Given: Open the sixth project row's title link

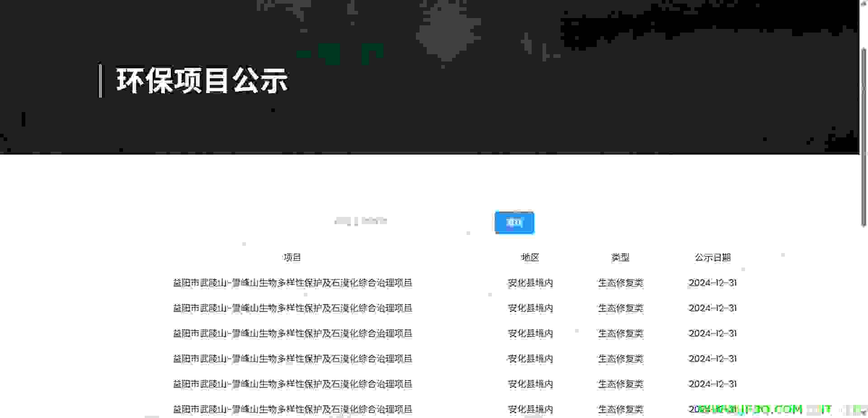Looking at the screenshot, I should tap(292, 409).
